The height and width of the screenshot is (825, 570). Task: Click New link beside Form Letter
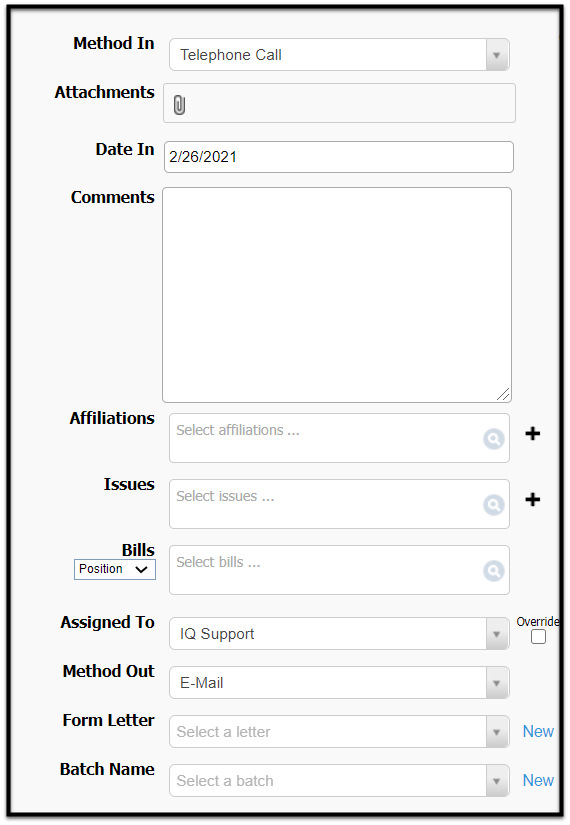coord(538,731)
